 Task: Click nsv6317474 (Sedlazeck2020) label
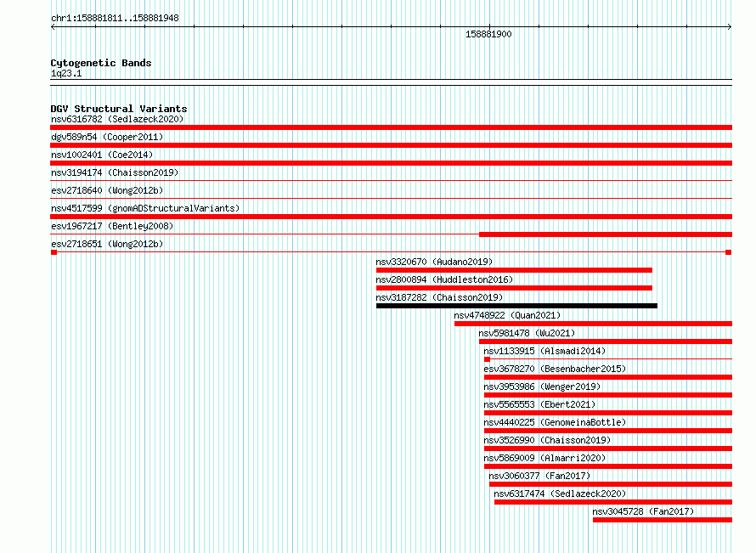click(560, 494)
